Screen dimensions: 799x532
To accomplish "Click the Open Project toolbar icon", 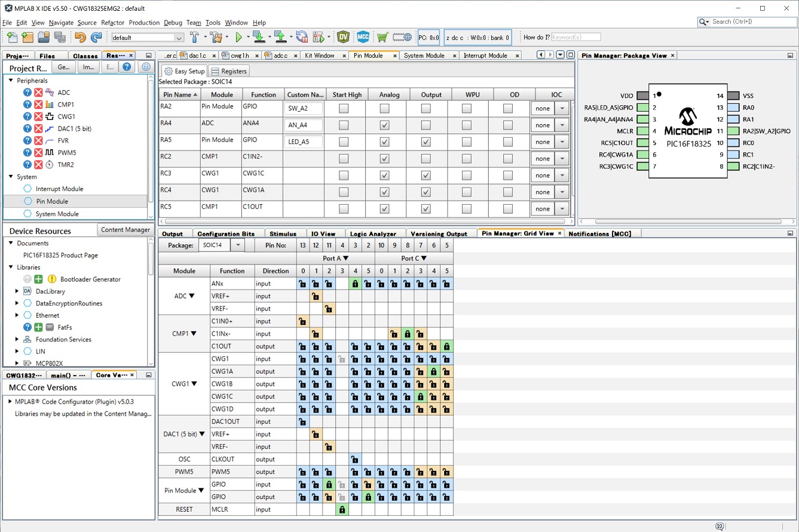I will pyautogui.click(x=44, y=37).
